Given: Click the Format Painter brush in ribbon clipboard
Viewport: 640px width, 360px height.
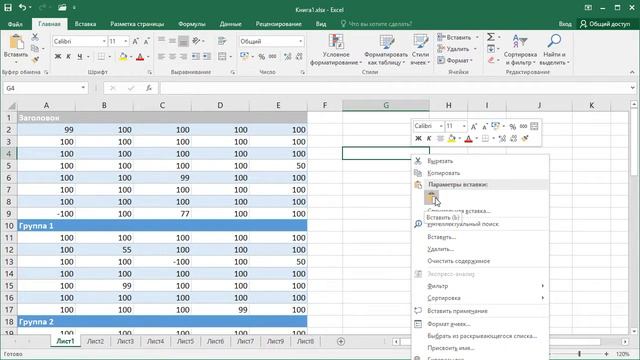Looking at the screenshot, I should (x=35, y=60).
